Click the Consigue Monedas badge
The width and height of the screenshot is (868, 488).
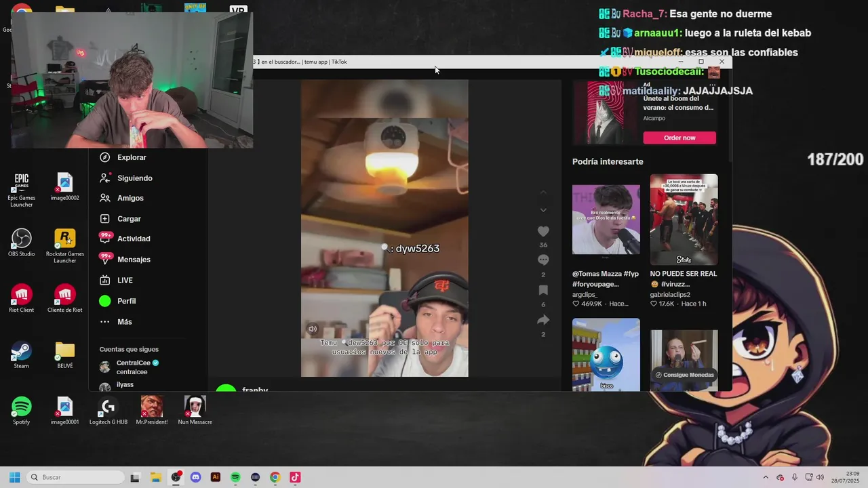(684, 375)
